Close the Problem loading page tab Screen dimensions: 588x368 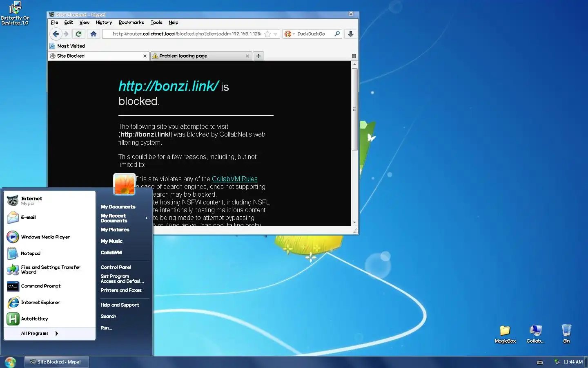click(x=247, y=56)
